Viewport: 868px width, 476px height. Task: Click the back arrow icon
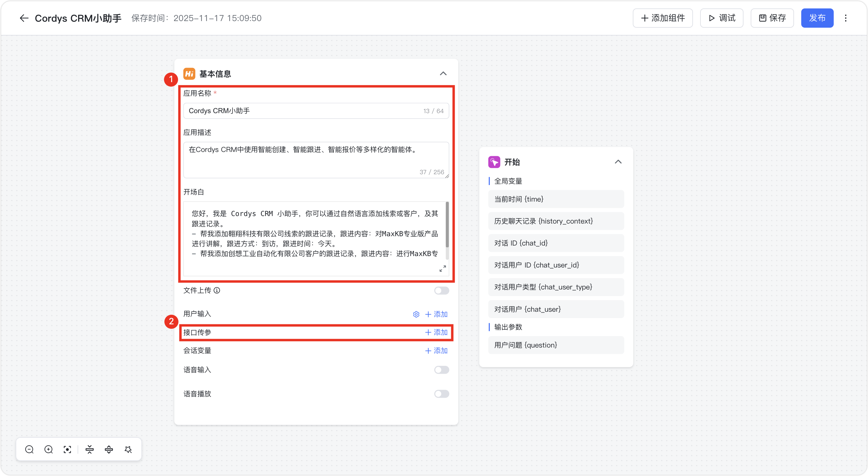(24, 18)
